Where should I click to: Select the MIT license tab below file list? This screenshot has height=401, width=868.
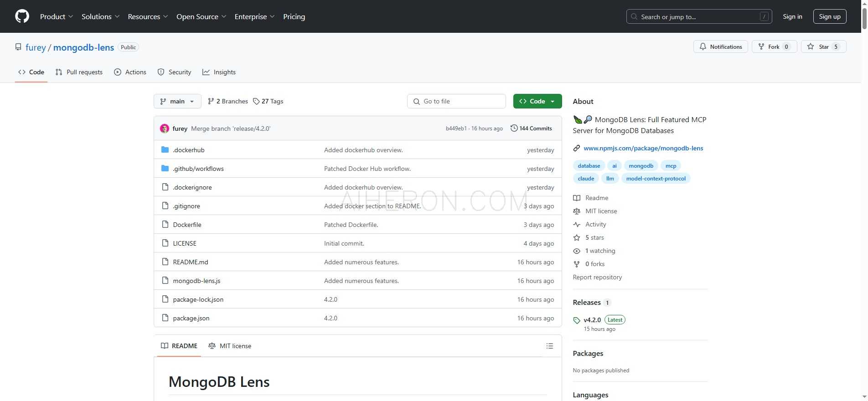click(230, 346)
